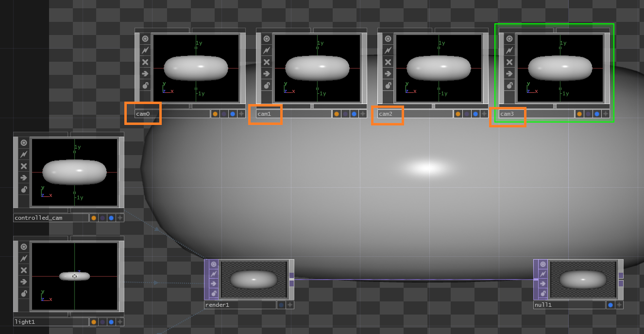Click the padlock flag on light1
This screenshot has height=334, width=644.
tap(23, 293)
